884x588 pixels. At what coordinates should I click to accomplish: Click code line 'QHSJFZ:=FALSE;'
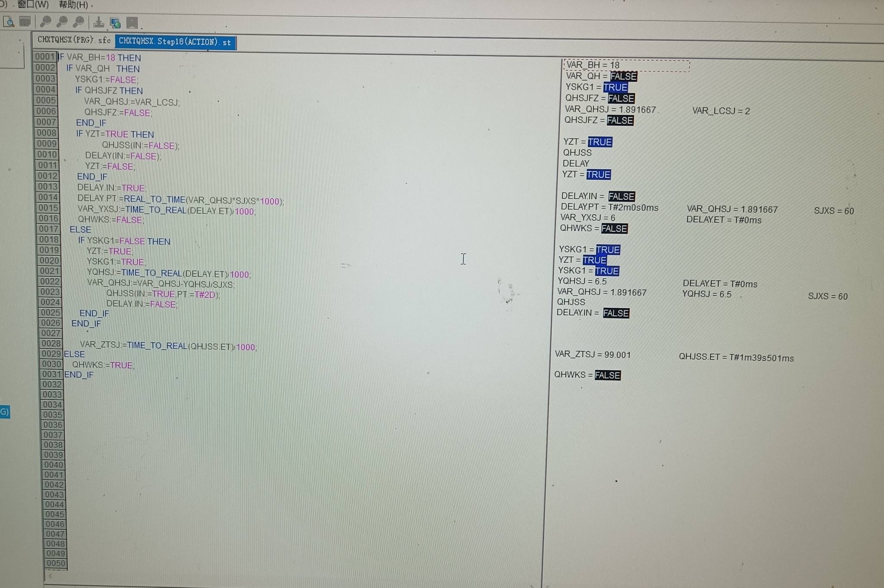click(118, 113)
